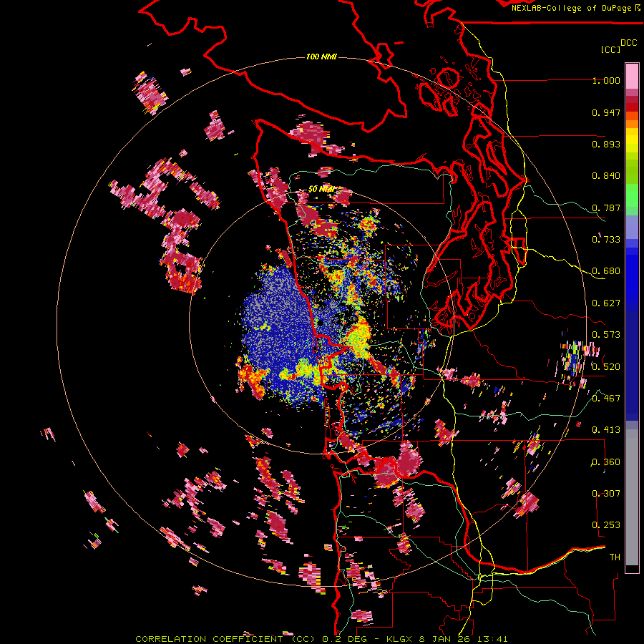The width and height of the screenshot is (644, 644).
Task: Click the DCC [CC] legend heading
Action: 618,46
